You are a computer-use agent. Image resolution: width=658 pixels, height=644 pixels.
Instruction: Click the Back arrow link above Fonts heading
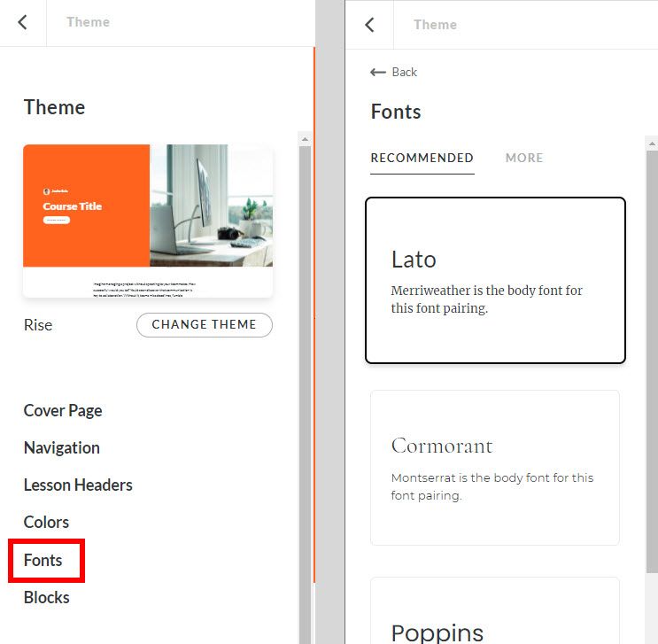pyautogui.click(x=393, y=72)
